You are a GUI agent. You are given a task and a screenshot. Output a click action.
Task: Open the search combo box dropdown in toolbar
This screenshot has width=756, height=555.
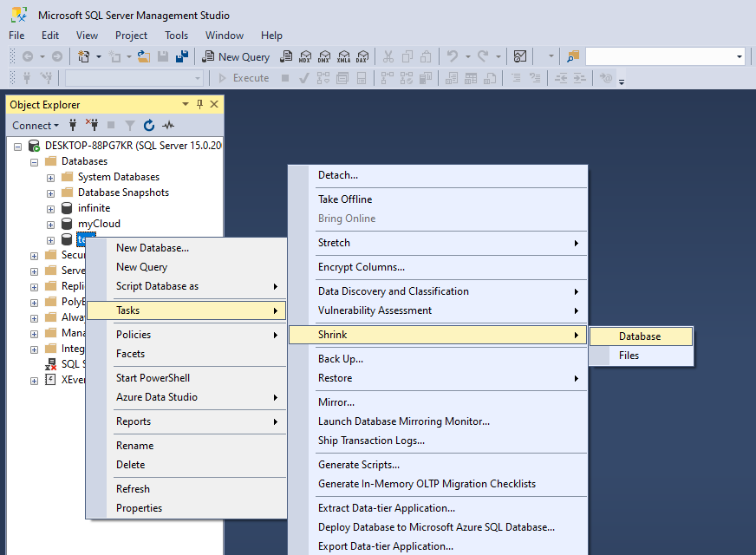click(740, 57)
